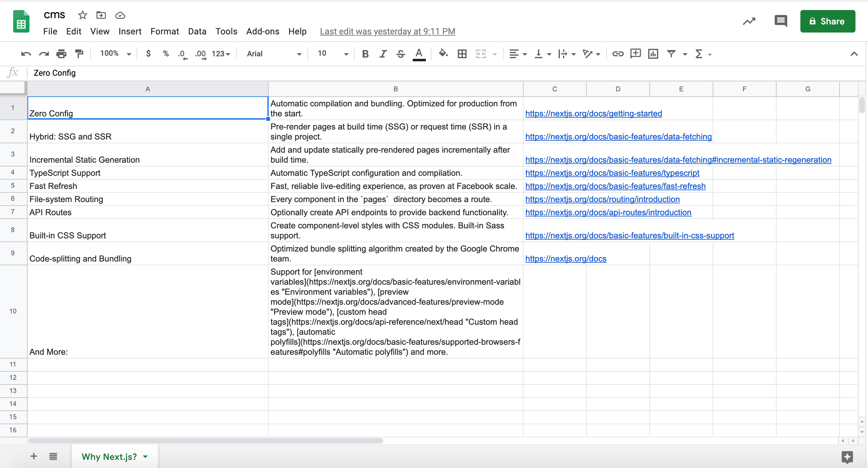Open the text color picker
The width and height of the screenshot is (868, 468).
coord(419,53)
